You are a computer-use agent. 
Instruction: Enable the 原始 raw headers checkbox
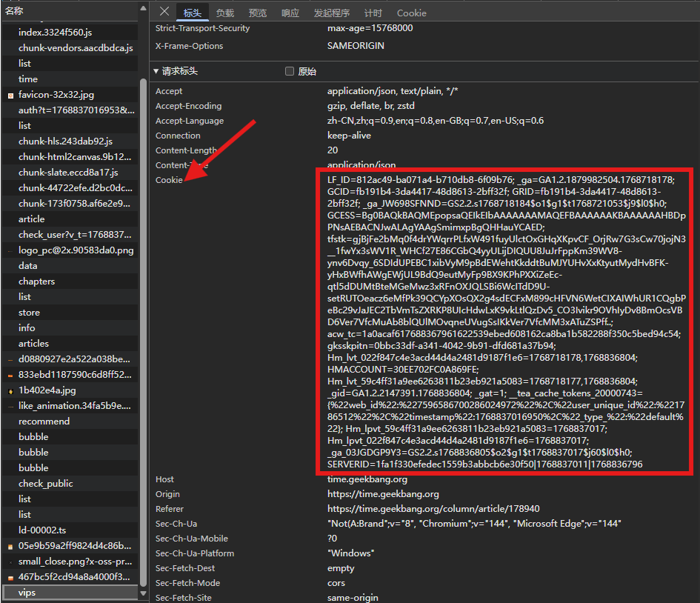[x=290, y=72]
